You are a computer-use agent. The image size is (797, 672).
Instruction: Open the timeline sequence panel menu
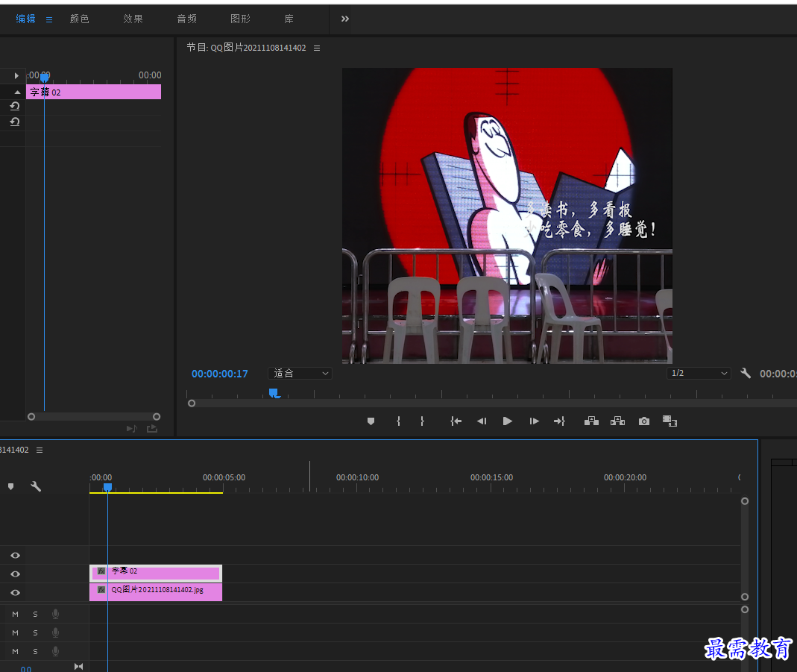tap(40, 450)
